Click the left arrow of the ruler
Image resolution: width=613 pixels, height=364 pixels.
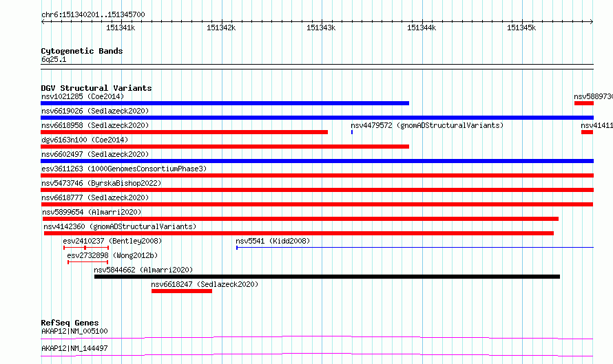pyautogui.click(x=43, y=22)
